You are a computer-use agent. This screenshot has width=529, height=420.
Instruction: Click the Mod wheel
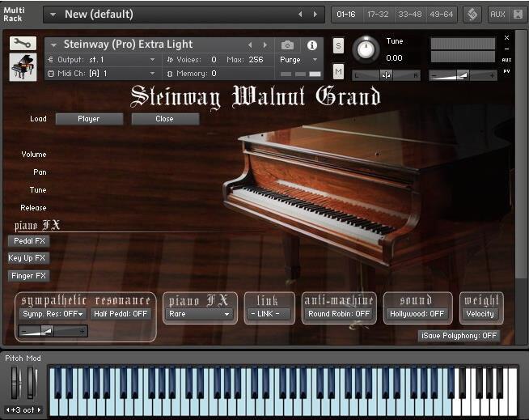[32, 383]
